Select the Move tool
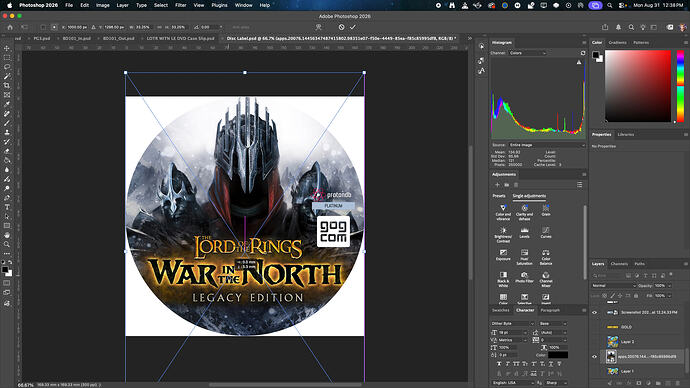This screenshot has height=388, width=690. [x=7, y=48]
